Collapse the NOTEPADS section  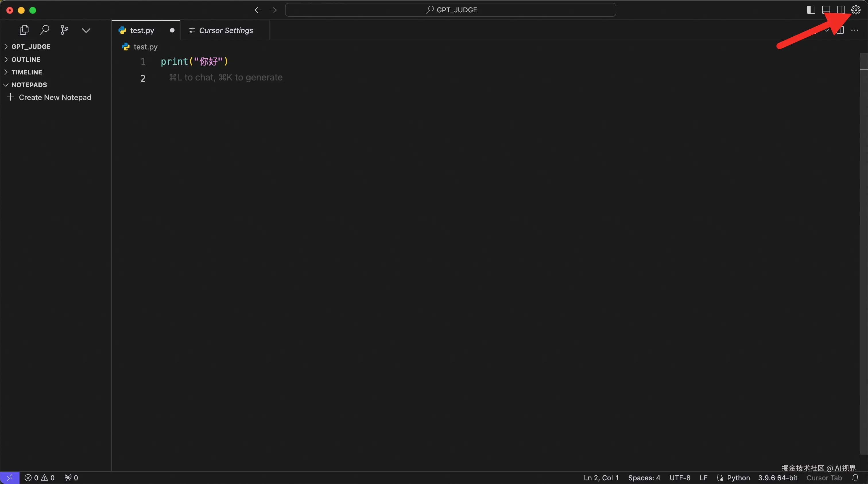pos(29,85)
